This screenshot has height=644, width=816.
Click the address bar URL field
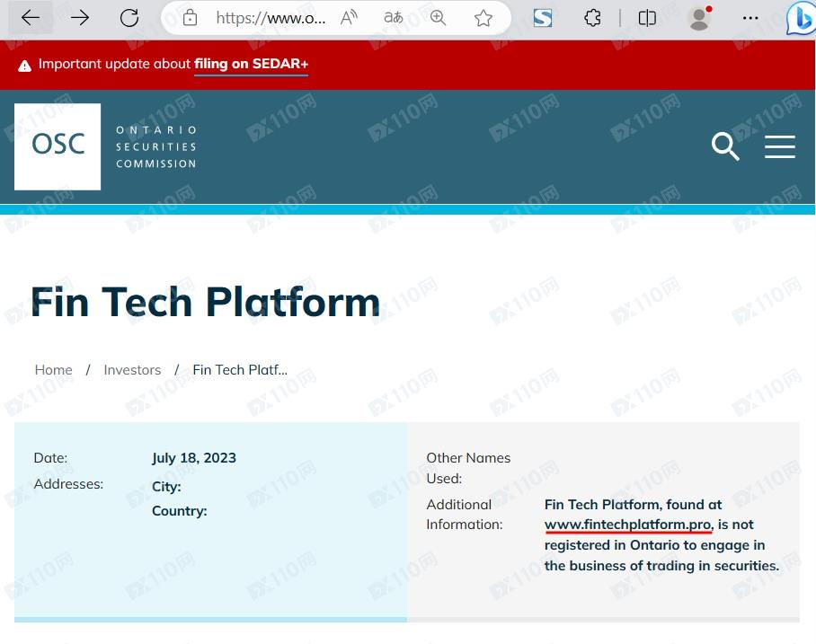pyautogui.click(x=271, y=18)
